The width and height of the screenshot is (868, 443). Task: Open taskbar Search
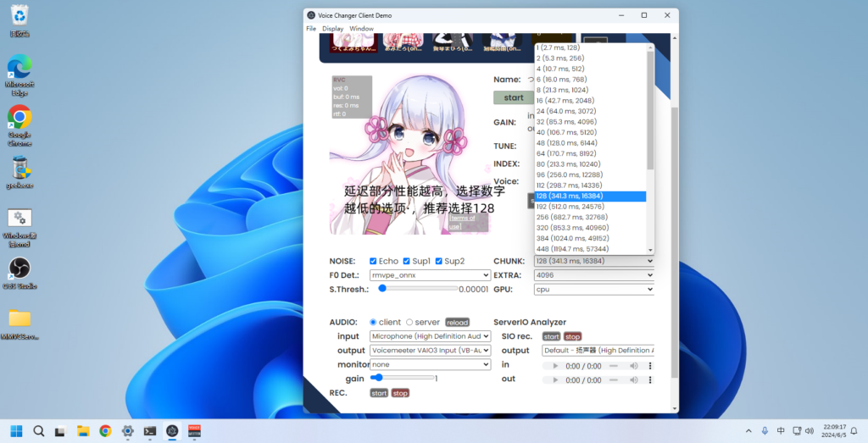pyautogui.click(x=39, y=431)
